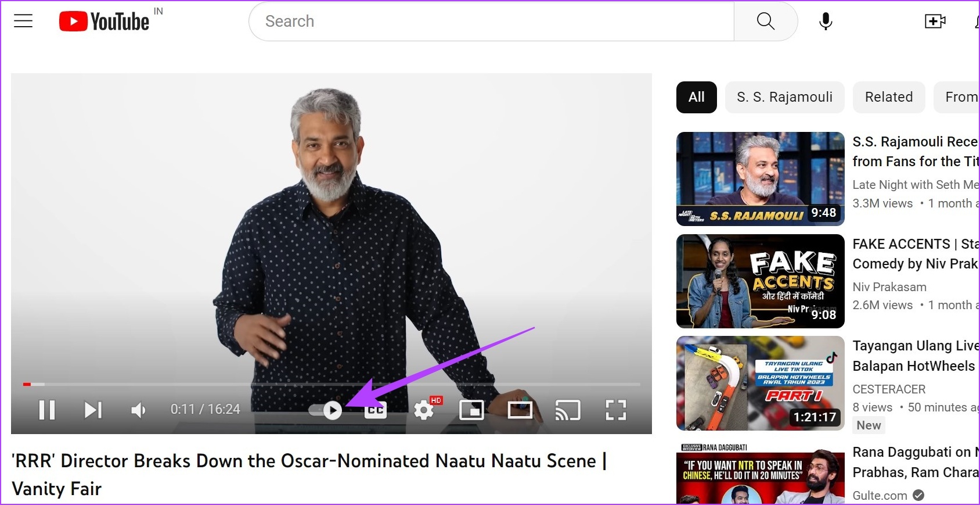Enter full screen mode
This screenshot has width=980, height=505.
[616, 410]
